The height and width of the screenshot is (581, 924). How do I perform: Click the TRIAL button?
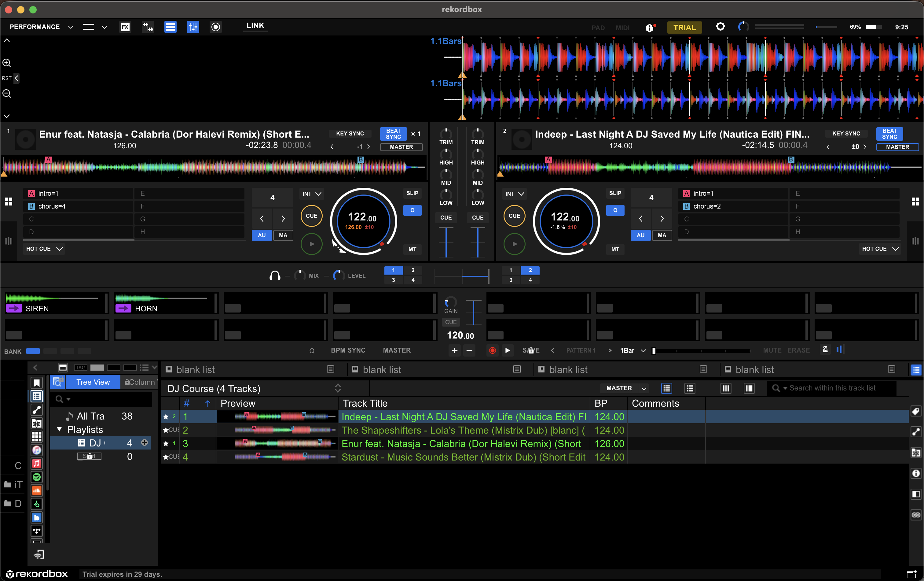click(x=684, y=27)
